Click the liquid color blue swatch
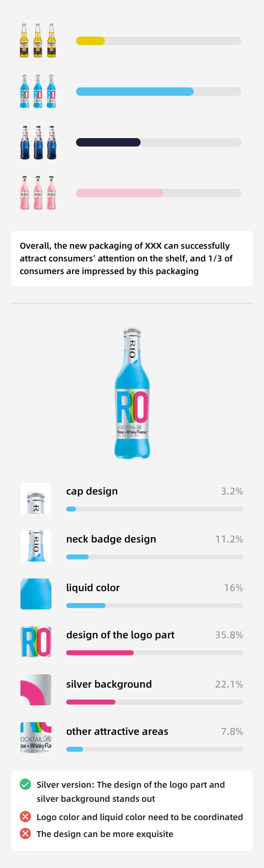264x868 pixels. click(x=36, y=594)
